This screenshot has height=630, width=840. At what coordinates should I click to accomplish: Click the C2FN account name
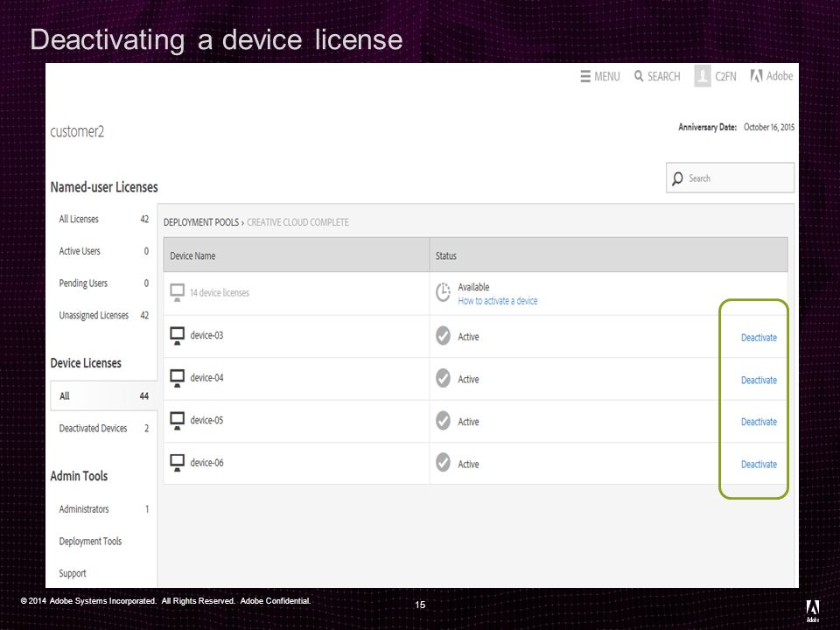pos(726,77)
